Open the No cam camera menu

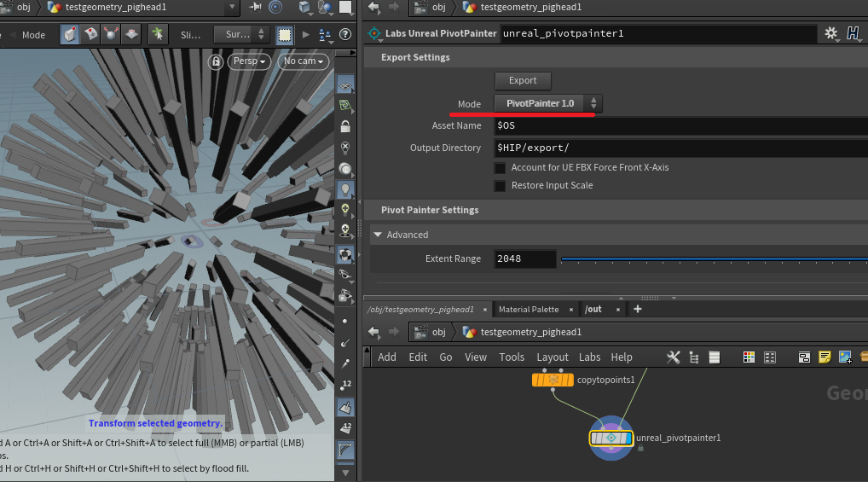304,61
